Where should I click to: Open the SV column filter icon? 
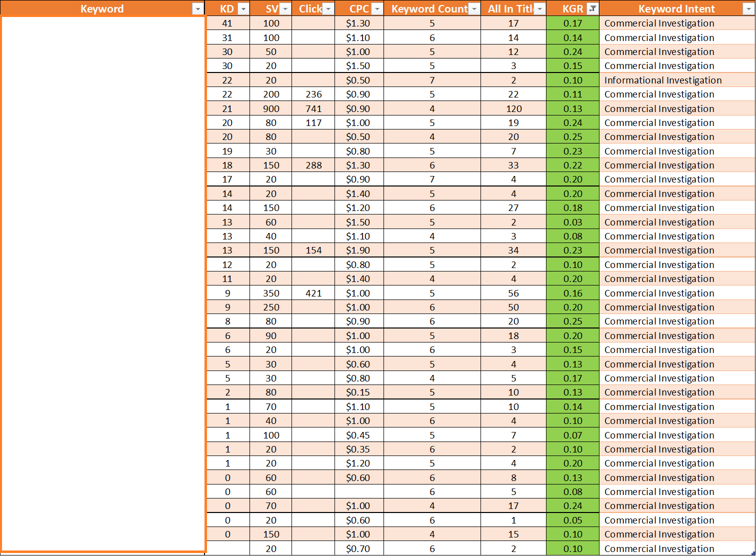pos(285,8)
